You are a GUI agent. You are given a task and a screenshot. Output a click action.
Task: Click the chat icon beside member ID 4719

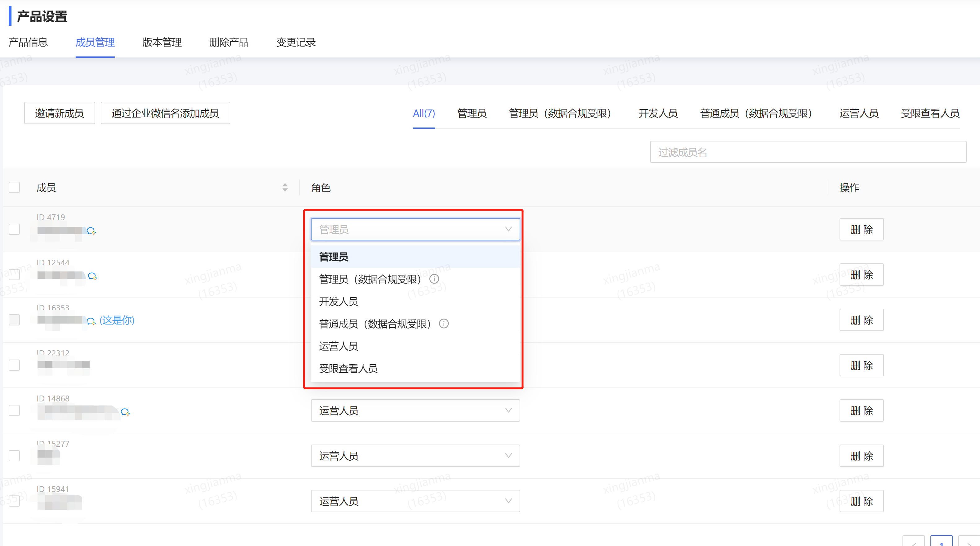[x=91, y=231]
